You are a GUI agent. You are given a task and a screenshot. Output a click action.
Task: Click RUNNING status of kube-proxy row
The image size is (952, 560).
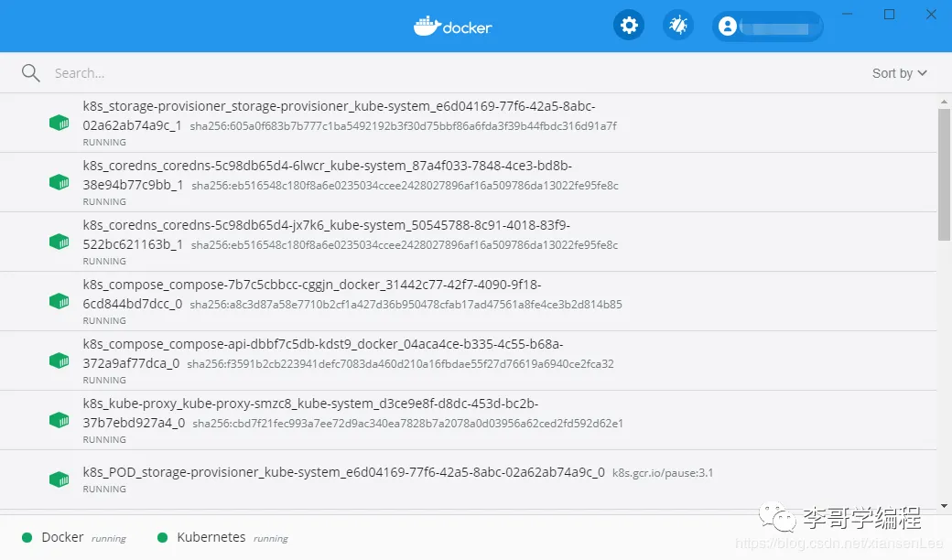click(104, 439)
